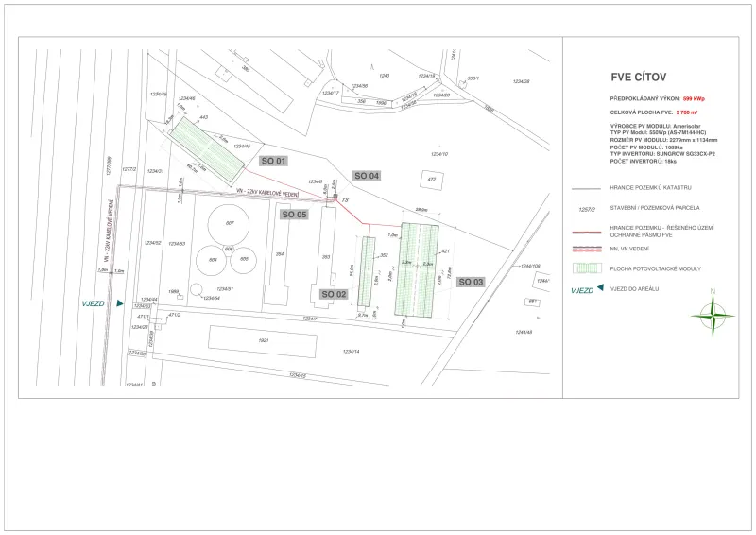Click parcel number '1240' near the top
The height and width of the screenshot is (535, 756).
pyautogui.click(x=385, y=76)
